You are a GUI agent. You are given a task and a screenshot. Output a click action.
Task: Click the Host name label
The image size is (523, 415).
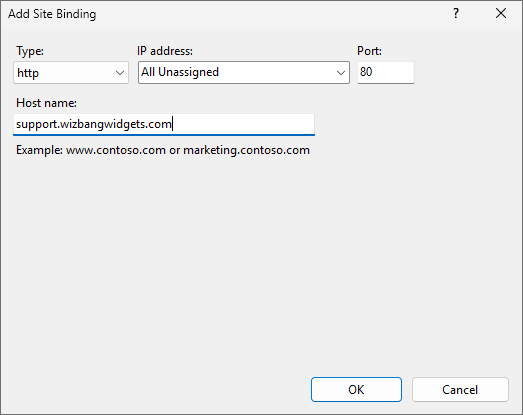46,103
